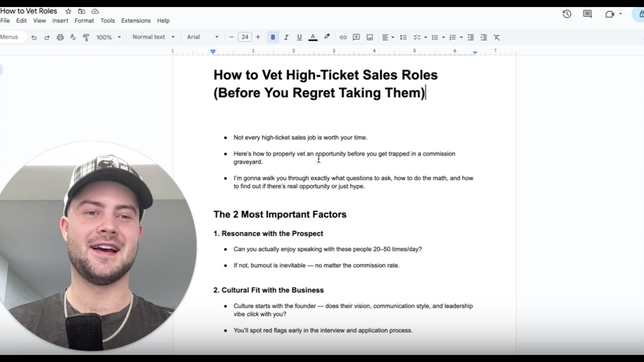Open the Format menu

(x=84, y=21)
